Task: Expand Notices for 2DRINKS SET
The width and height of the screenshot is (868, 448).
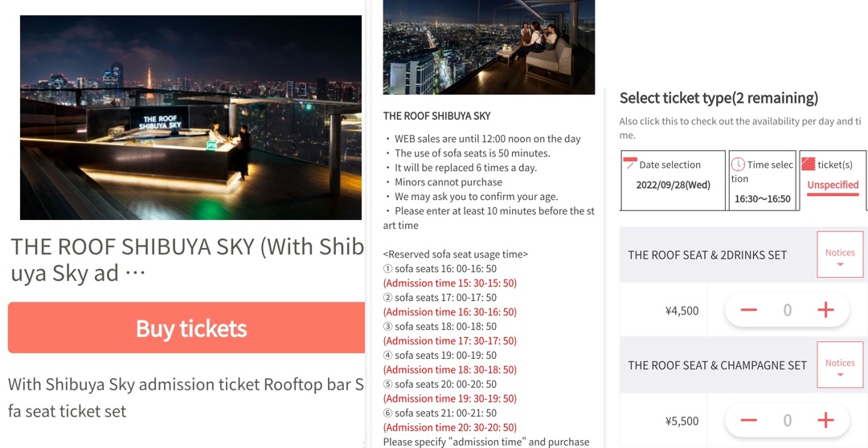Action: coord(840,255)
